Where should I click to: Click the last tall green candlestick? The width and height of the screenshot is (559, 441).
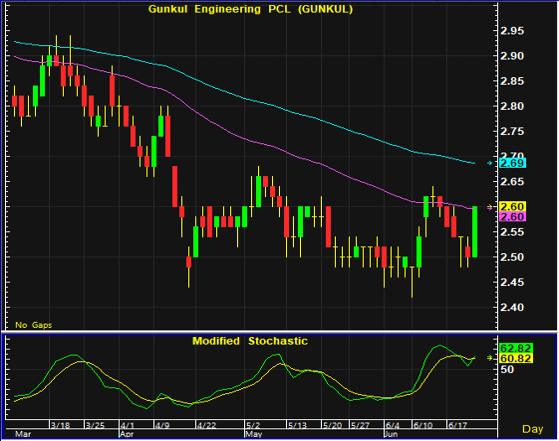475,232
